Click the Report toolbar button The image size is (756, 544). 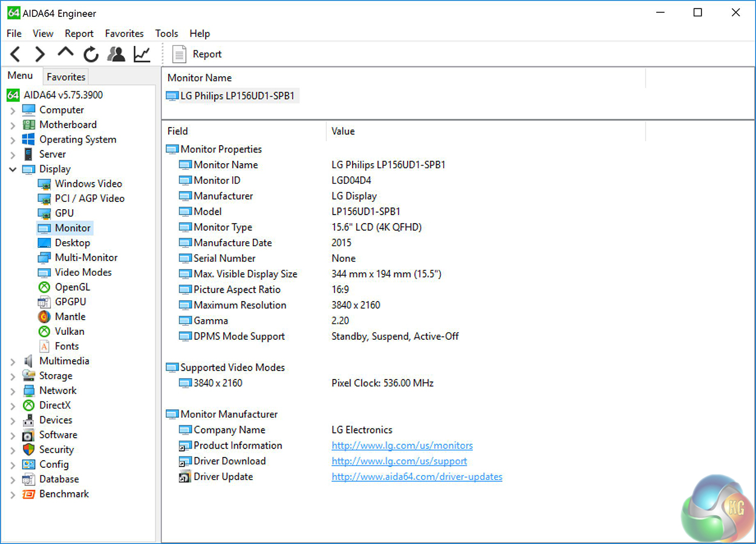pos(197,54)
